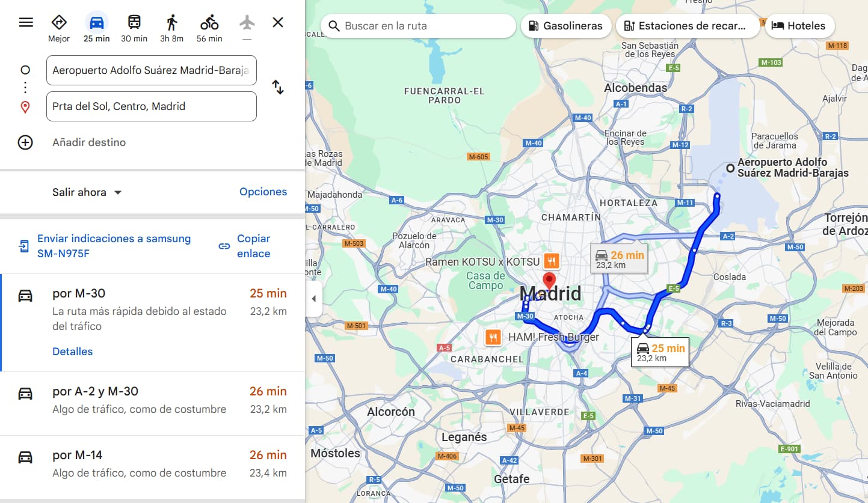Copy the route link
The image size is (868, 503).
[246, 246]
